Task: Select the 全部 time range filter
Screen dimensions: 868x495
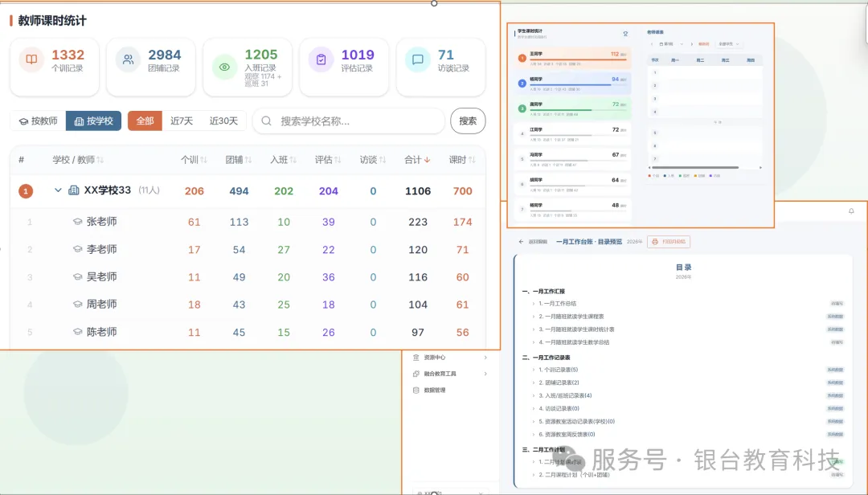Action: click(145, 121)
